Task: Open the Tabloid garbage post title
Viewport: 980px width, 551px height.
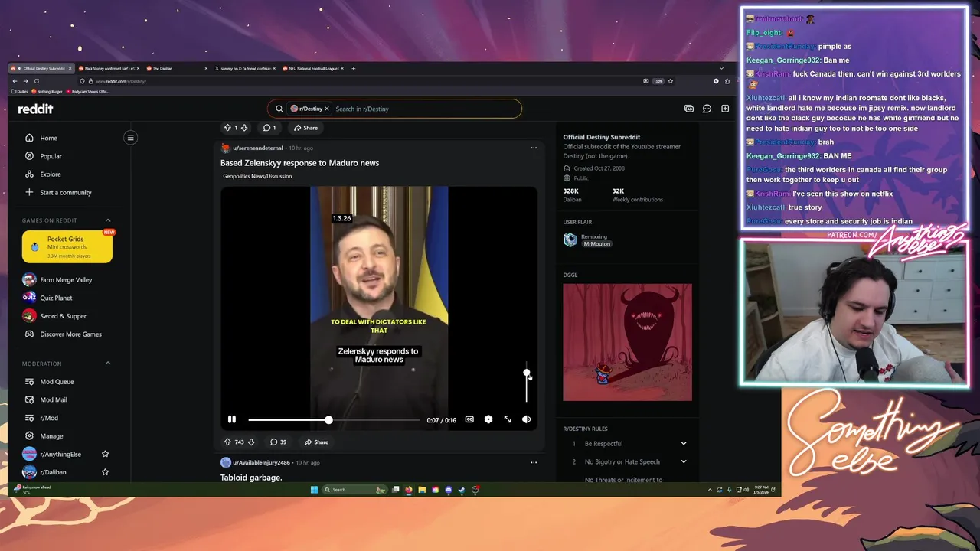Action: tap(251, 478)
